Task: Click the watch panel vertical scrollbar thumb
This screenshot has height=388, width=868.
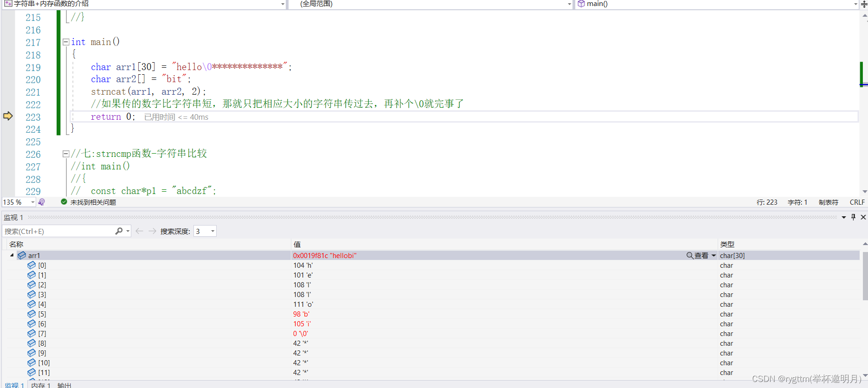Action: [x=865, y=276]
